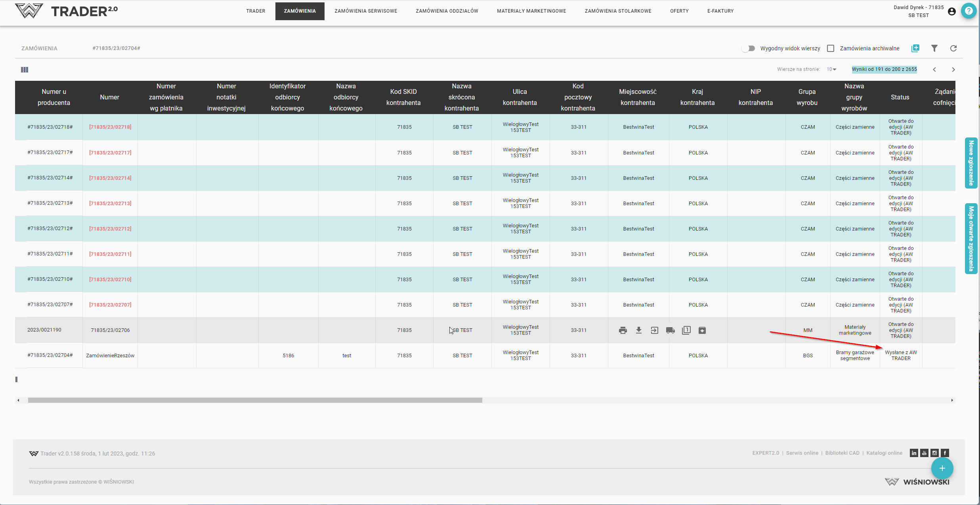Open the column chooser icon above the table
The height and width of the screenshot is (505, 980).
[x=25, y=70]
